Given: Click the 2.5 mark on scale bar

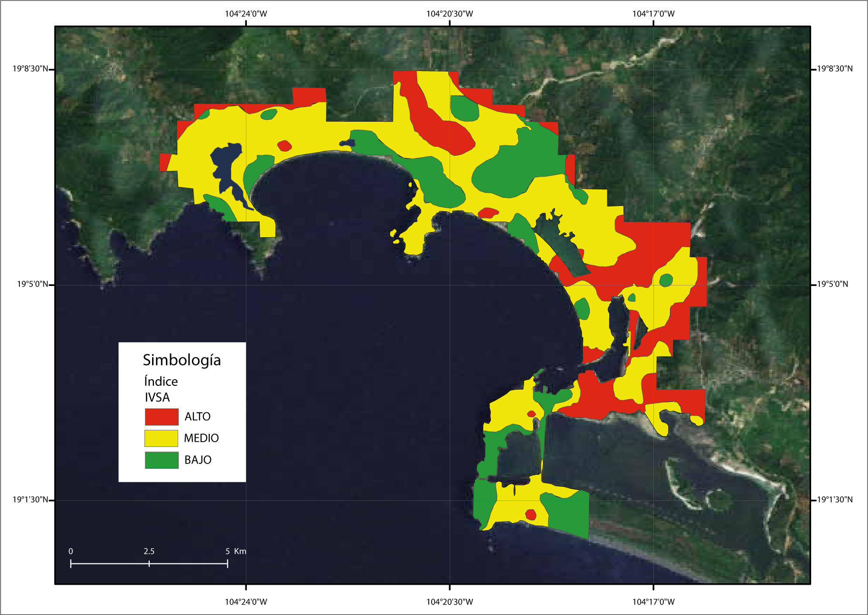Looking at the screenshot, I should point(149,552).
